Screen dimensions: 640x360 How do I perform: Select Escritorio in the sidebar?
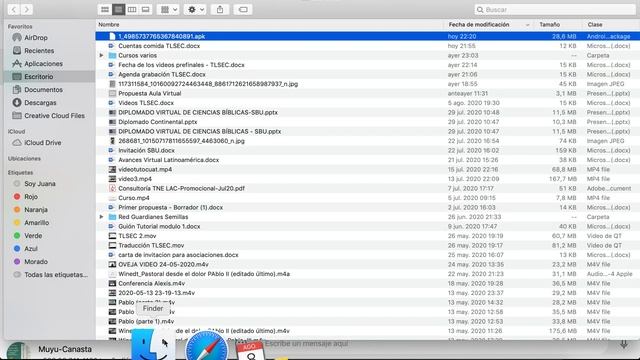click(49, 77)
